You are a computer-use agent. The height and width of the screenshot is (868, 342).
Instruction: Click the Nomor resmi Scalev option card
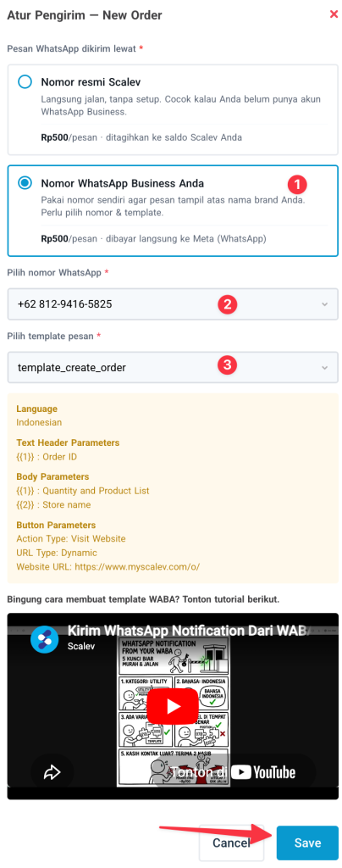point(173,109)
